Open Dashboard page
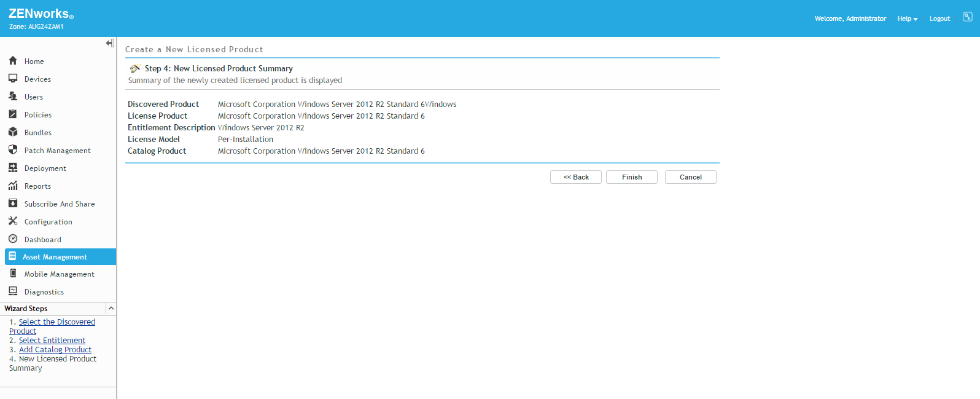The image size is (980, 399). [x=43, y=240]
